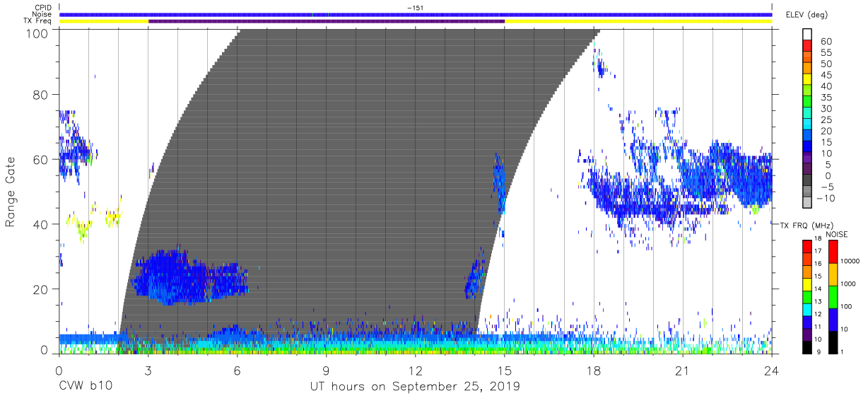Click the blue Noise strip above the plot

click(x=416, y=14)
